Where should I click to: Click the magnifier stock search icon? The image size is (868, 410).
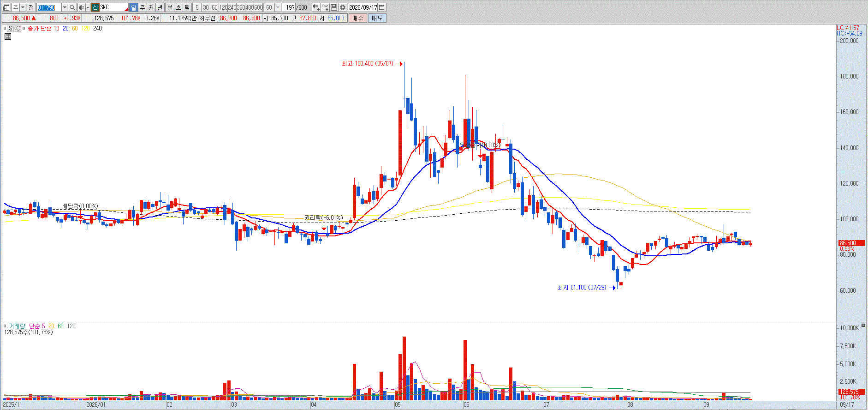pos(72,7)
